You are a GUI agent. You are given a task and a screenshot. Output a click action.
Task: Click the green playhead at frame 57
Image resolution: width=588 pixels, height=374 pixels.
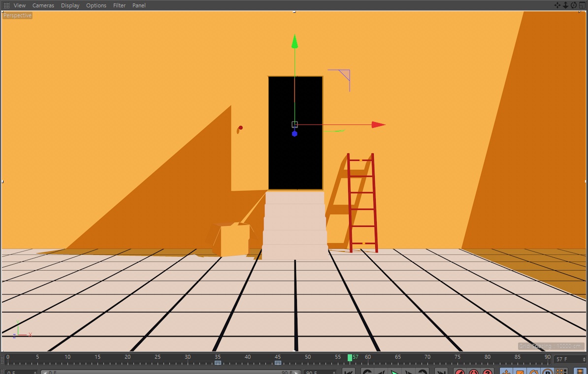(350, 358)
